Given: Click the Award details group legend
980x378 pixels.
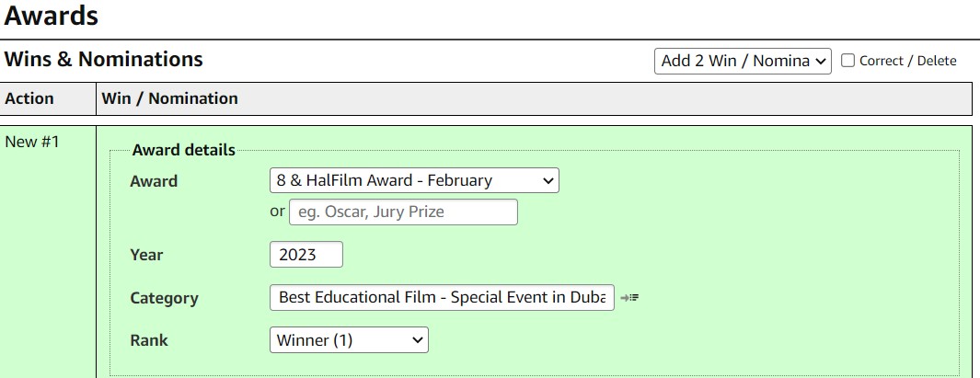Looking at the screenshot, I should click(184, 150).
